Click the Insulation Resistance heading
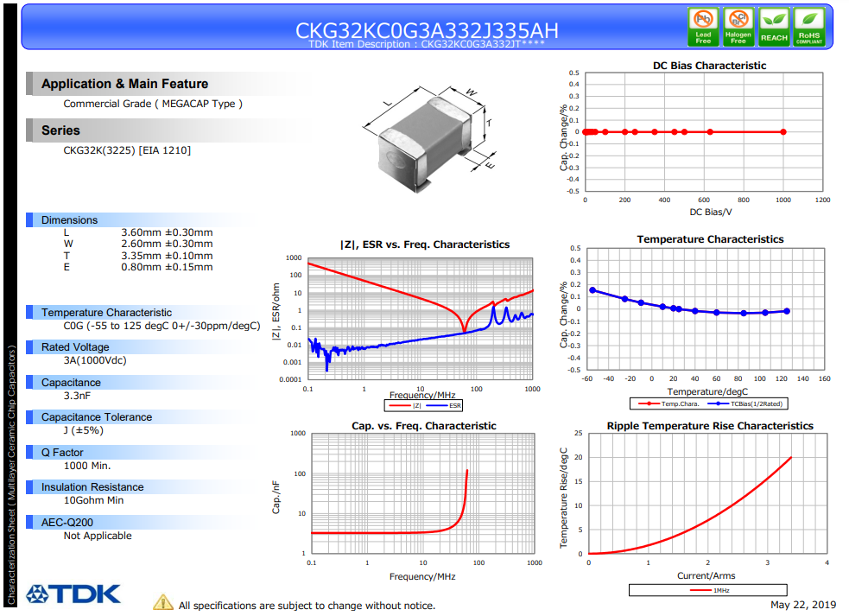The height and width of the screenshot is (616, 849). [92, 487]
